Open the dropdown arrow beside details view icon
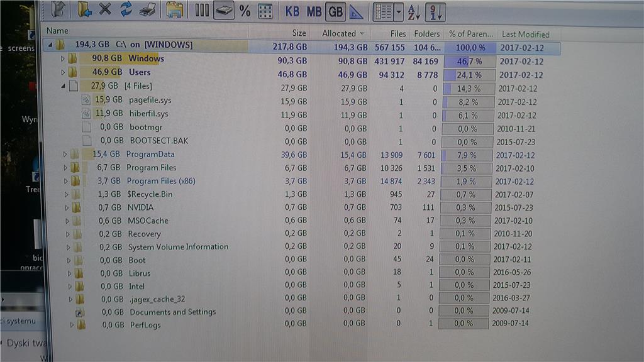The image size is (644, 362). (398, 13)
